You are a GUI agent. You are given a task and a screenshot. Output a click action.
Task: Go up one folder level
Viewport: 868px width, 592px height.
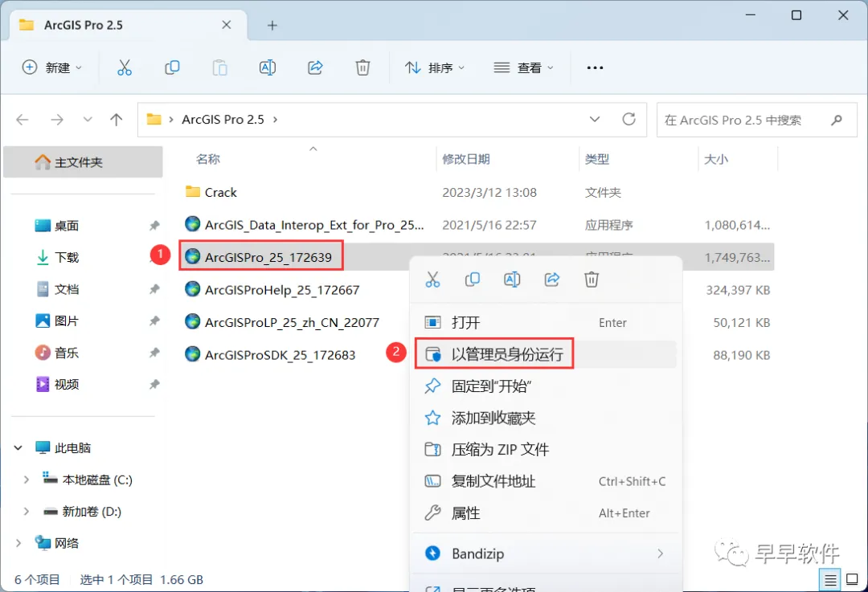pyautogui.click(x=117, y=120)
